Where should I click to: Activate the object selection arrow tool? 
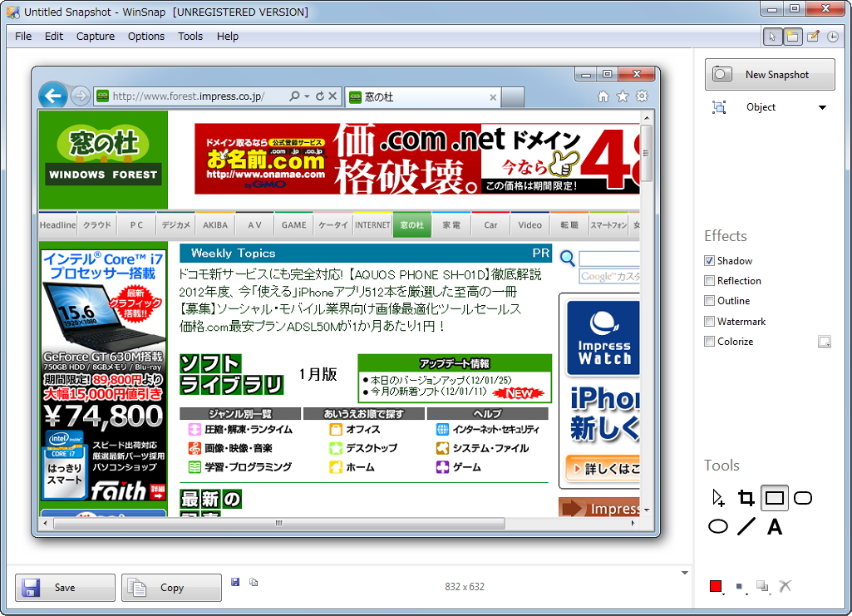click(717, 497)
